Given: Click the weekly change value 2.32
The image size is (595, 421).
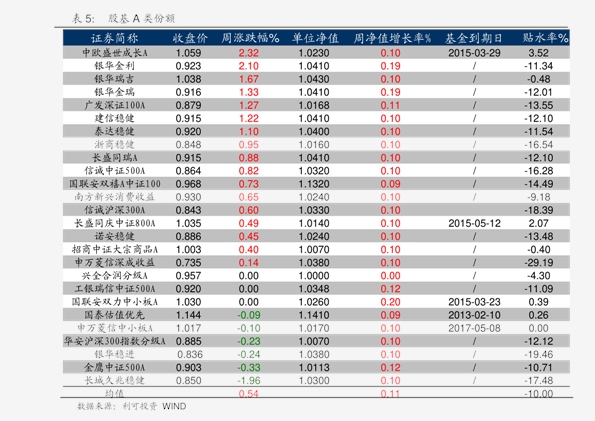Looking at the screenshot, I should pos(249,53).
